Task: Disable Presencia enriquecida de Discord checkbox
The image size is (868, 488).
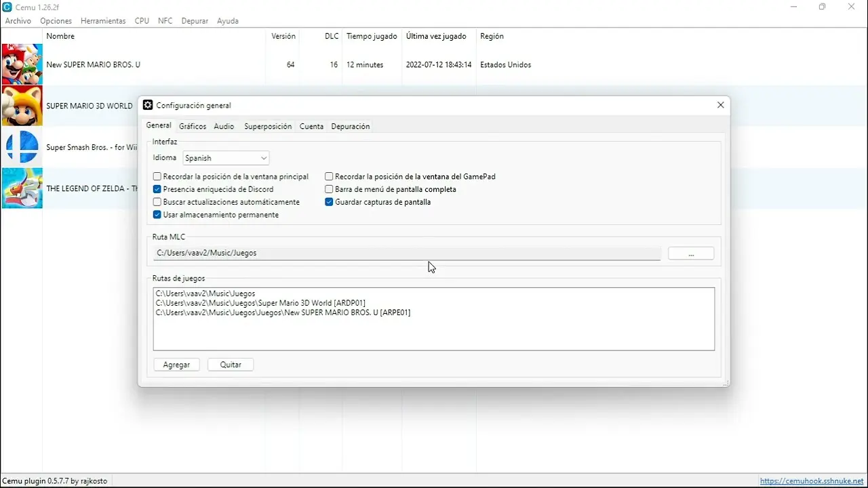Action: pos(157,190)
